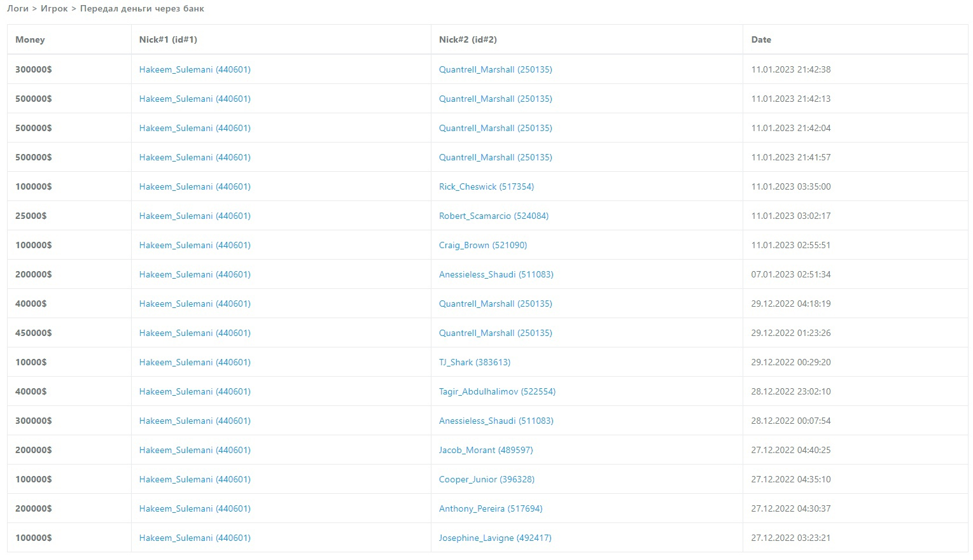Go to the Игрок breadcrumb
Image resolution: width=973 pixels, height=560 pixels.
[x=54, y=9]
